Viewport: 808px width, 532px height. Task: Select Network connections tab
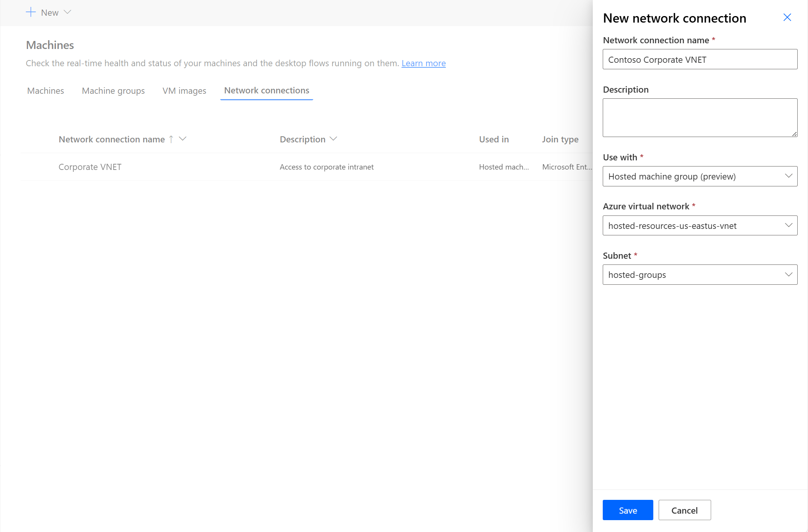pos(266,90)
